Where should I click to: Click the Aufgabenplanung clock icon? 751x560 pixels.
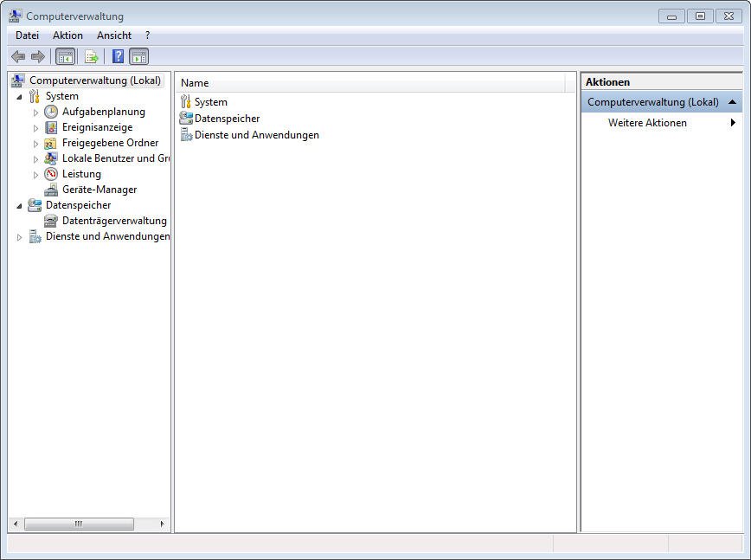[x=51, y=112]
